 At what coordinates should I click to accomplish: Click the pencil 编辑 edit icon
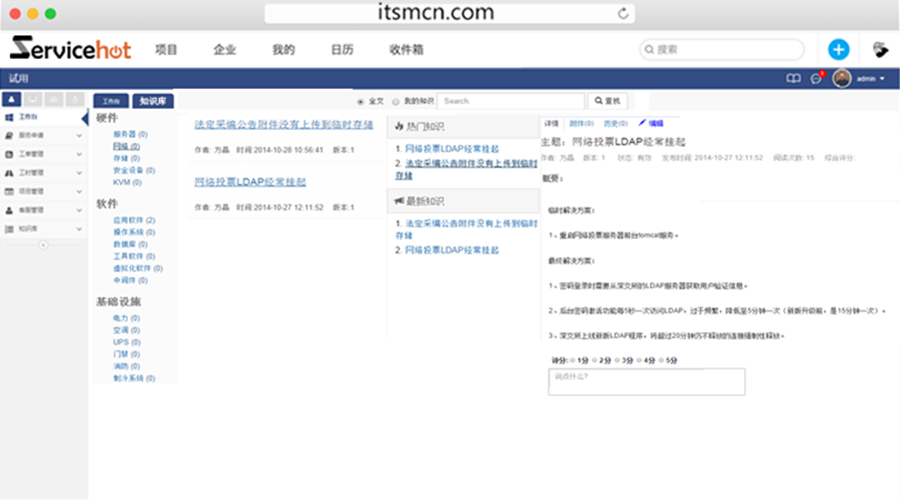point(643,123)
